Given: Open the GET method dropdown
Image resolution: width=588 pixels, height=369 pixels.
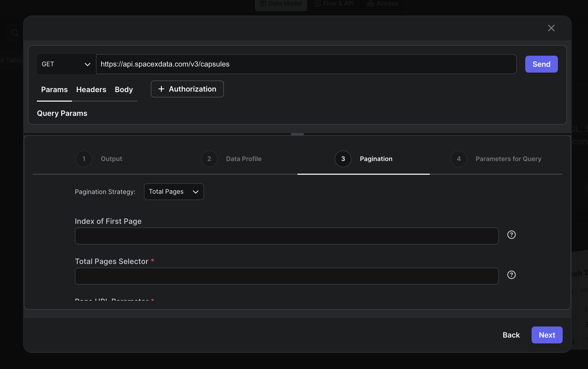Looking at the screenshot, I should [66, 64].
